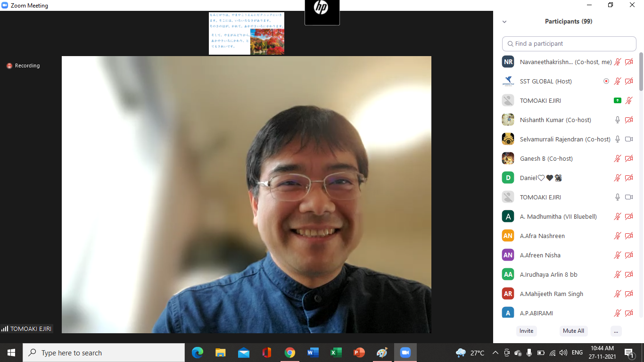
Task: Click Selvamurrali Rajendran's profile avatar
Action: (508, 139)
